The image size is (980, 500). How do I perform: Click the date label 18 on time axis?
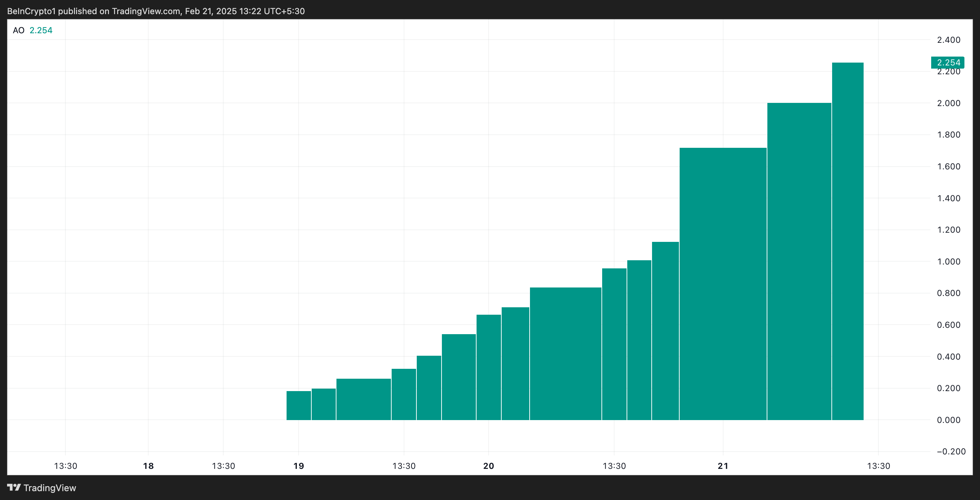tap(148, 466)
